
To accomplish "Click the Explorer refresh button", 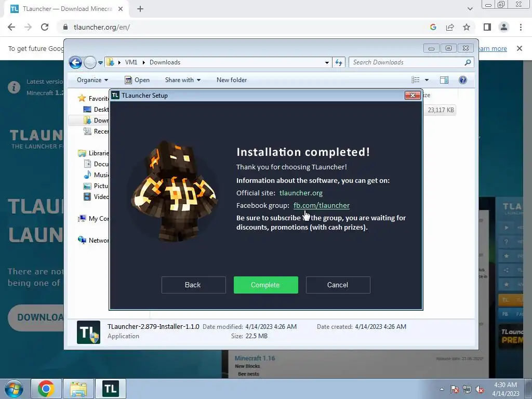I will point(339,62).
